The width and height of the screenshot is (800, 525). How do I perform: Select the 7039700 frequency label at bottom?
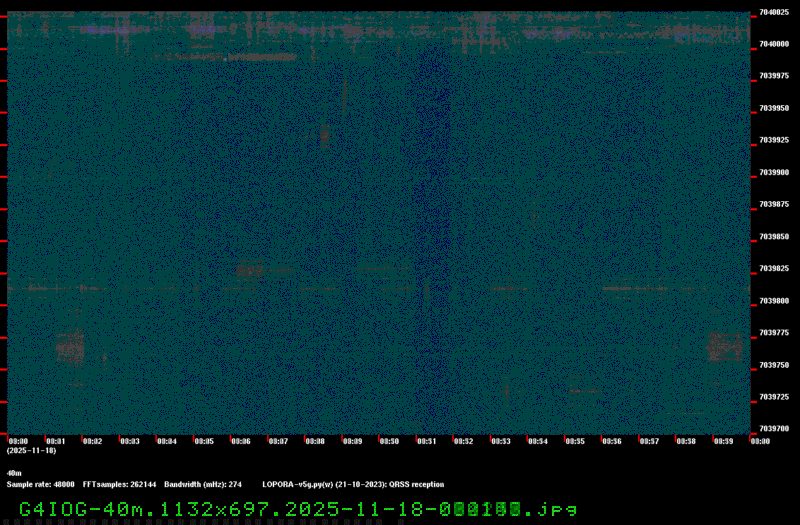coord(774,429)
